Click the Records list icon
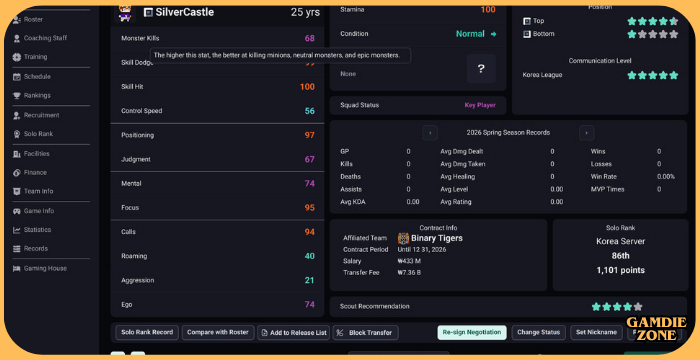The height and width of the screenshot is (360, 700). [x=17, y=248]
